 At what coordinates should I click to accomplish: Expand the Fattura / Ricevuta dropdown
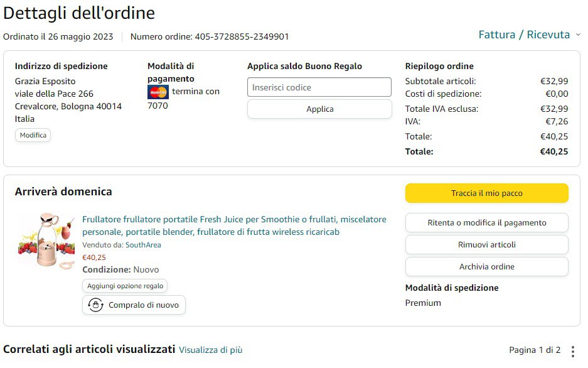click(x=524, y=35)
